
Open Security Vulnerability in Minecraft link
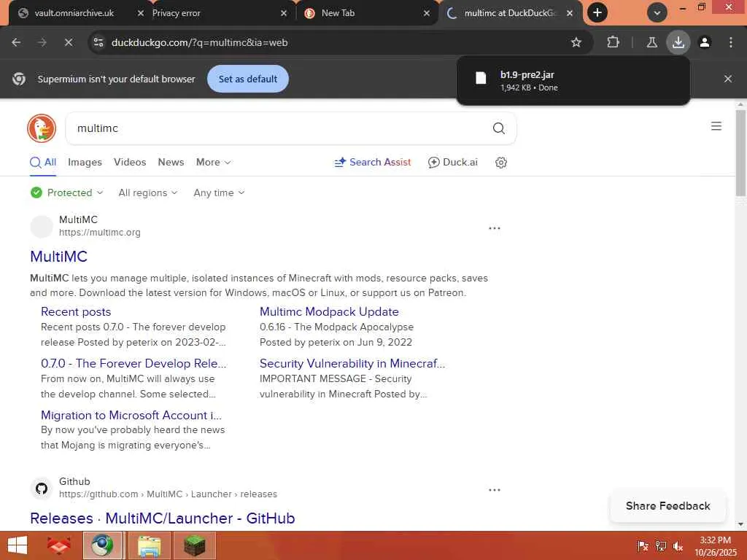tap(352, 363)
